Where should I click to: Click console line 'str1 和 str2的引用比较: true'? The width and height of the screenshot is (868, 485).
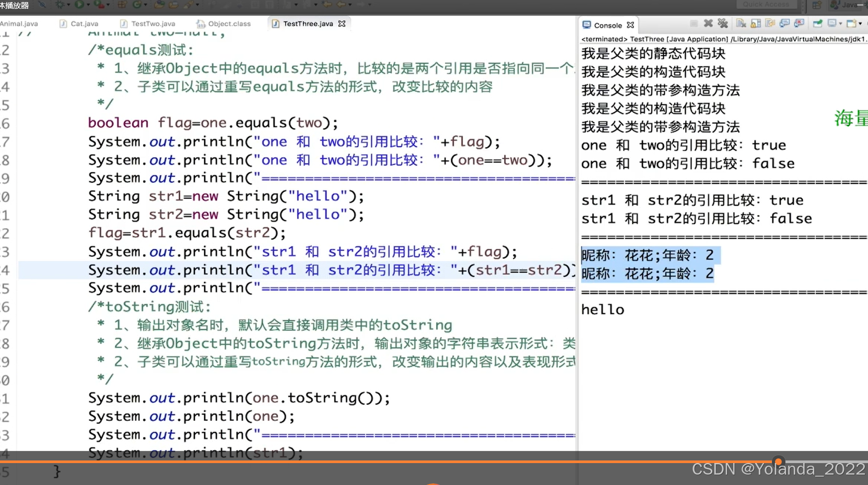(x=693, y=200)
